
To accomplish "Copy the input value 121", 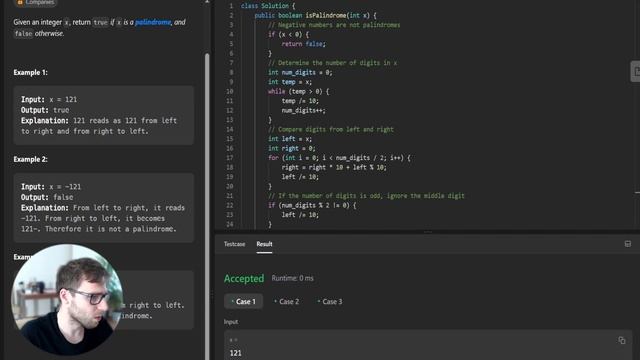I will tap(622, 340).
